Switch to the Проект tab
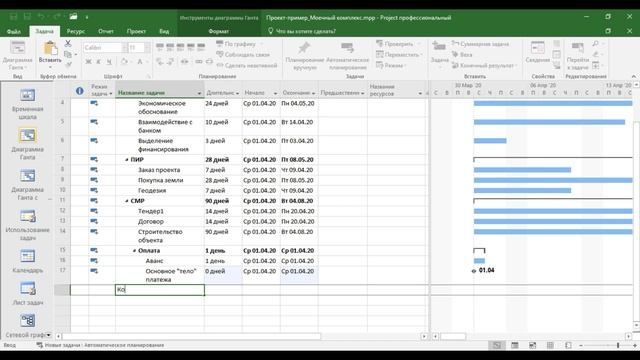 tap(136, 31)
